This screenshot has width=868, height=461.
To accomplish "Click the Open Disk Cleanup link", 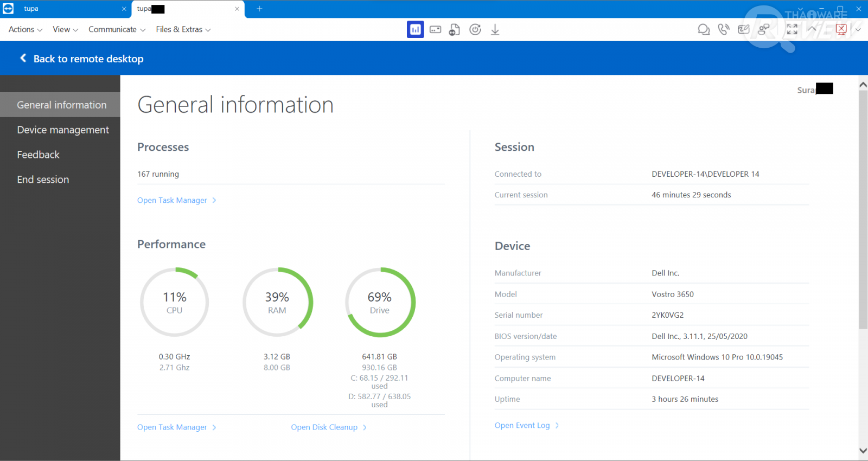I will (329, 427).
